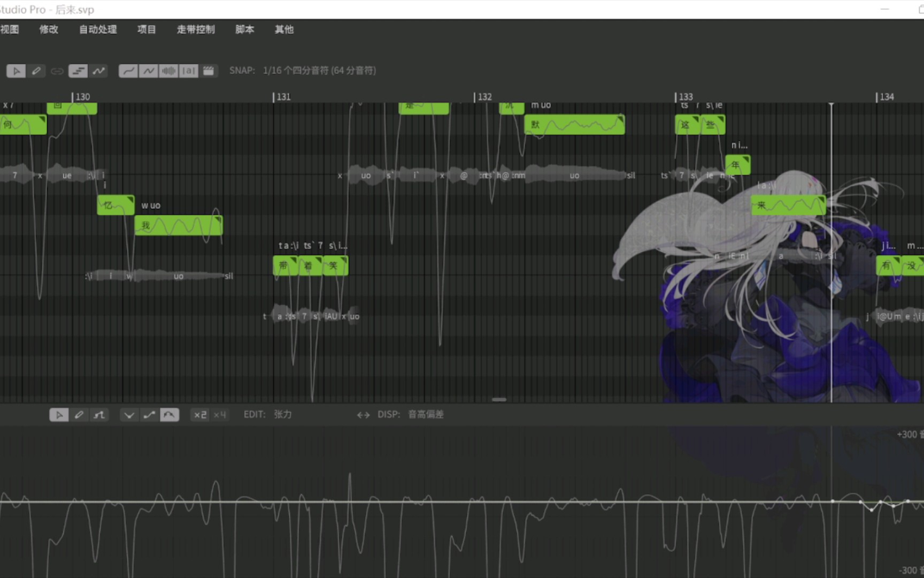Click measure 133 marker on the ruler

[684, 97]
